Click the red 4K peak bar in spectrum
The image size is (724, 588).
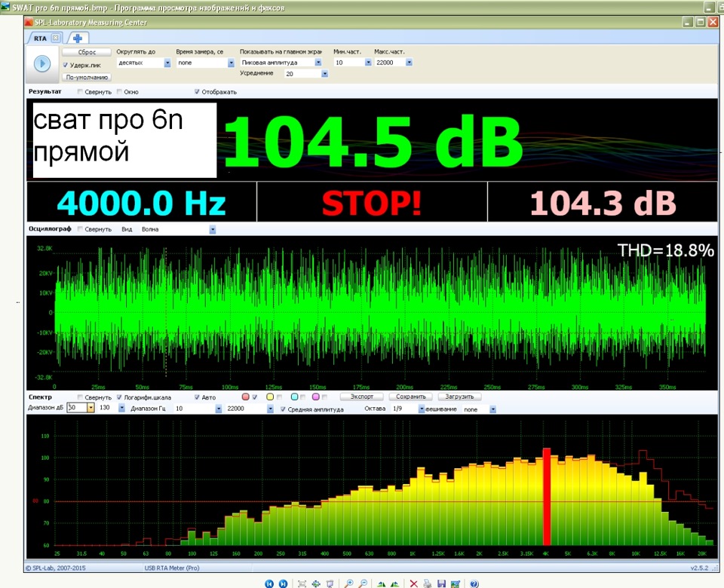point(546,497)
